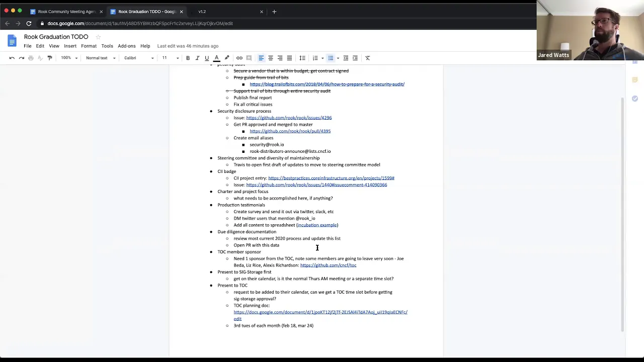Reload the current page
This screenshot has width=644, height=362.
(29, 23)
